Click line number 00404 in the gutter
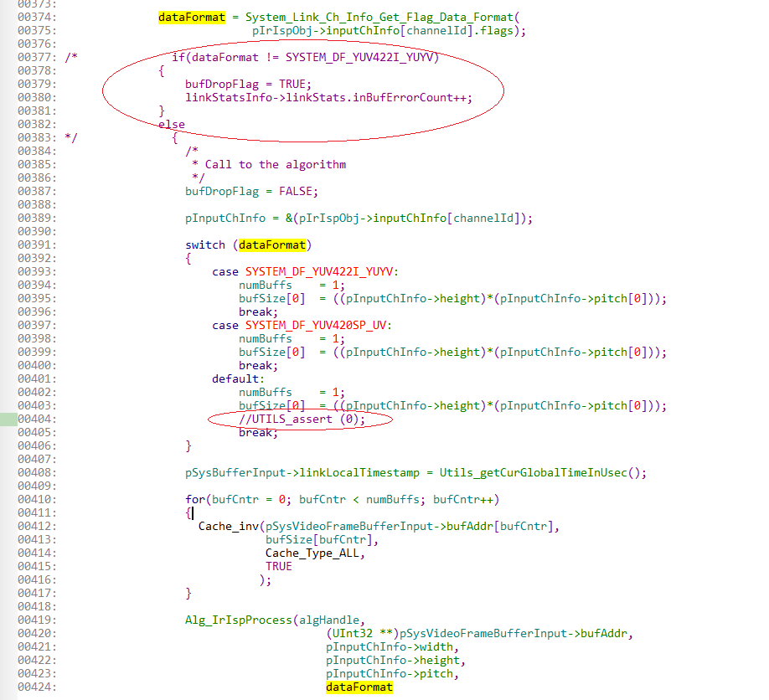 point(37,419)
